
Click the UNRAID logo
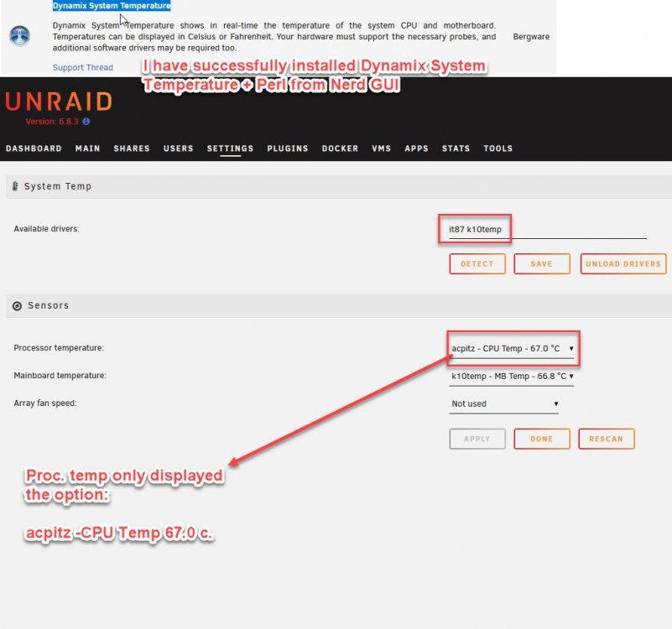tap(59, 101)
